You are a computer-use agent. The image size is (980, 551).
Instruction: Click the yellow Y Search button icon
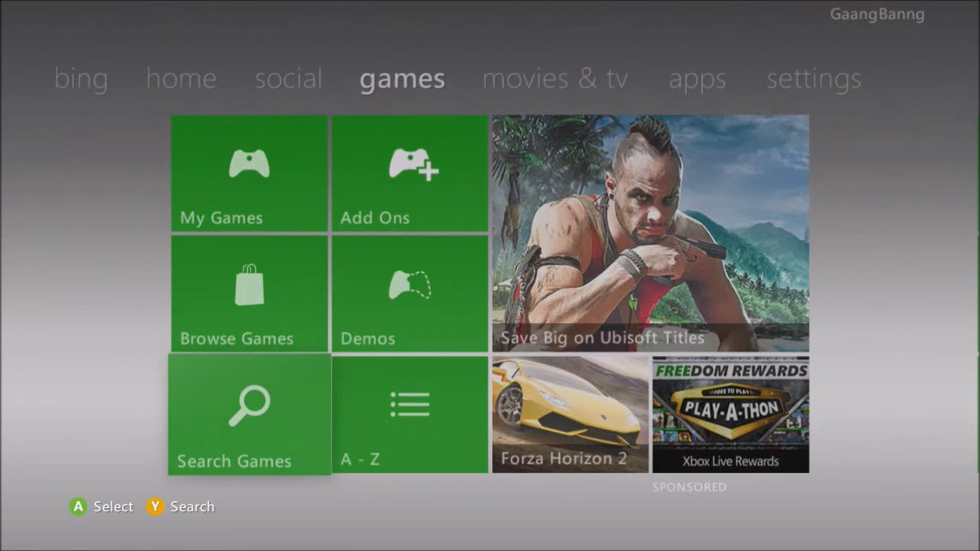pos(155,507)
